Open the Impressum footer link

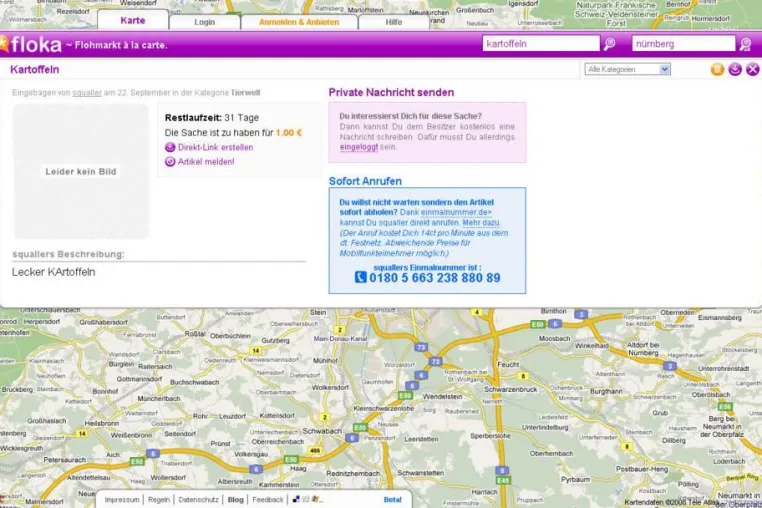pos(122,500)
